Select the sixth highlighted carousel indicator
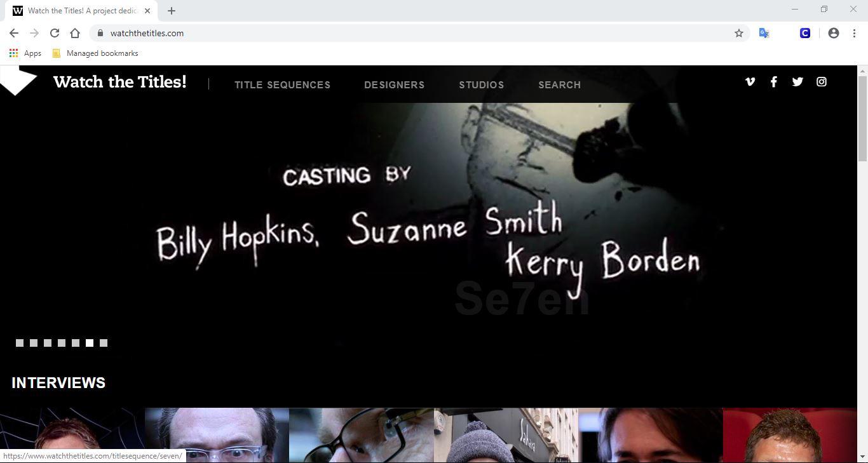 [x=90, y=343]
